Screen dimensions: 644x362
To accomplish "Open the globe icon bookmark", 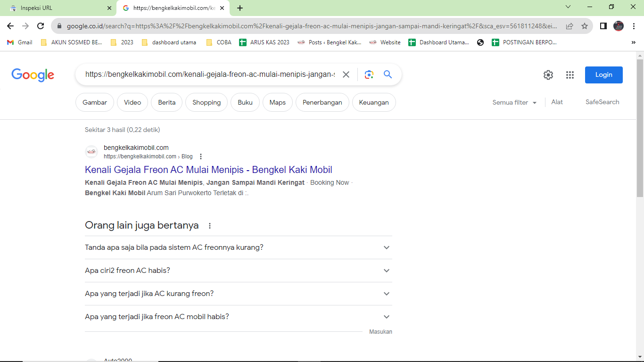I will point(480,42).
